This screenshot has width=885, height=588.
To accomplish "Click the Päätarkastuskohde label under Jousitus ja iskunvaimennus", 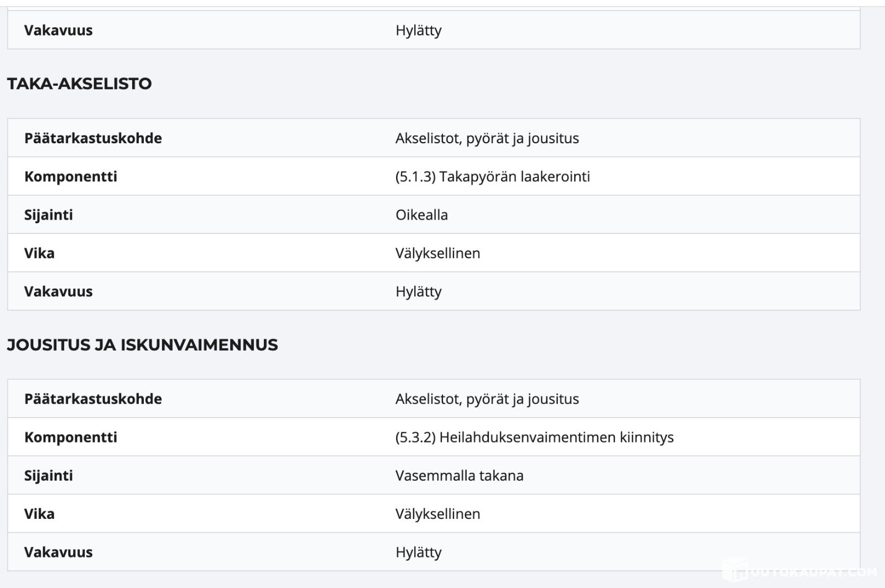I will pos(93,399).
